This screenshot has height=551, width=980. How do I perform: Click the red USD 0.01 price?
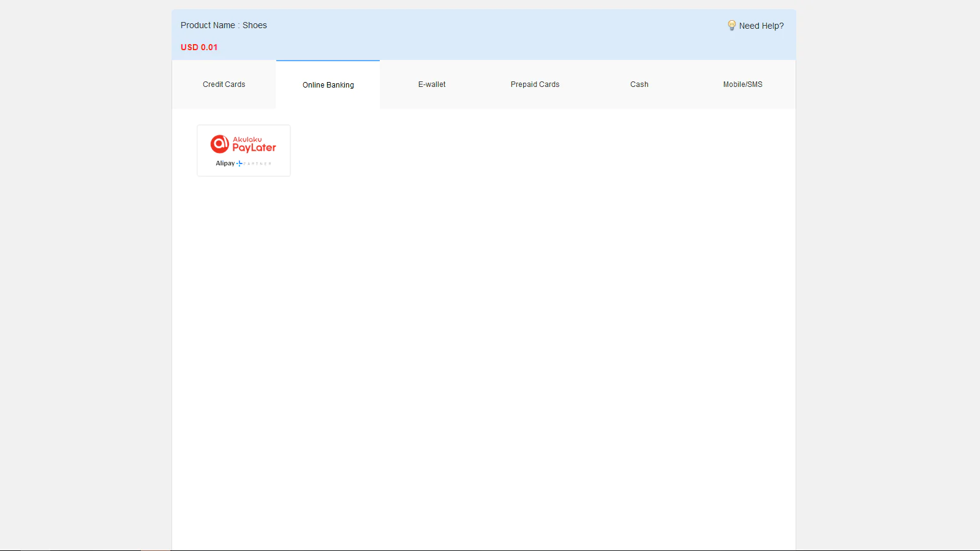click(199, 47)
